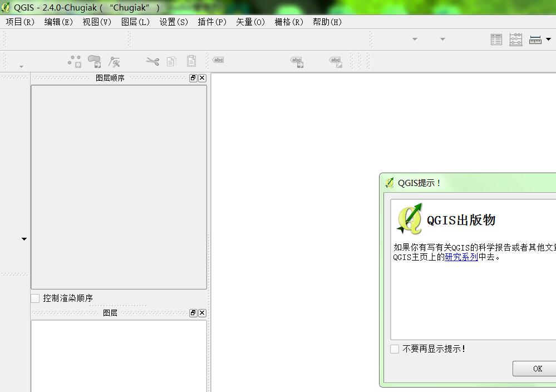Enable the 控制渲染顺序 checkbox
556x392 pixels.
35,298
